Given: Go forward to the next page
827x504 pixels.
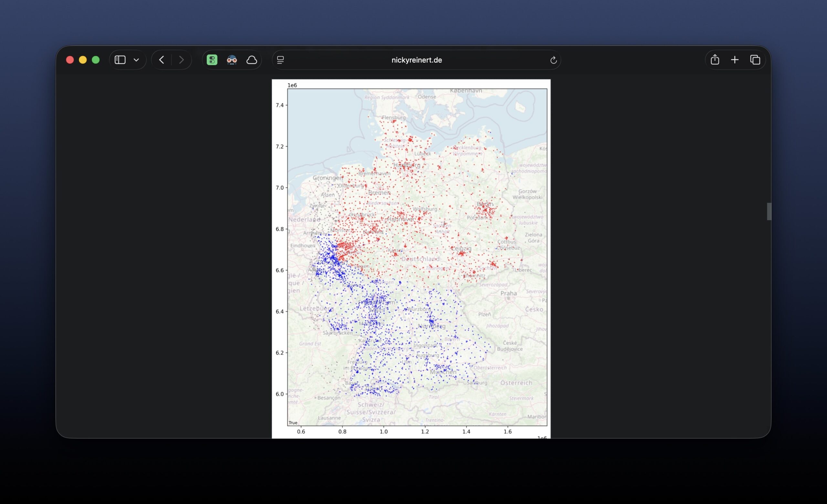Looking at the screenshot, I should click(182, 60).
